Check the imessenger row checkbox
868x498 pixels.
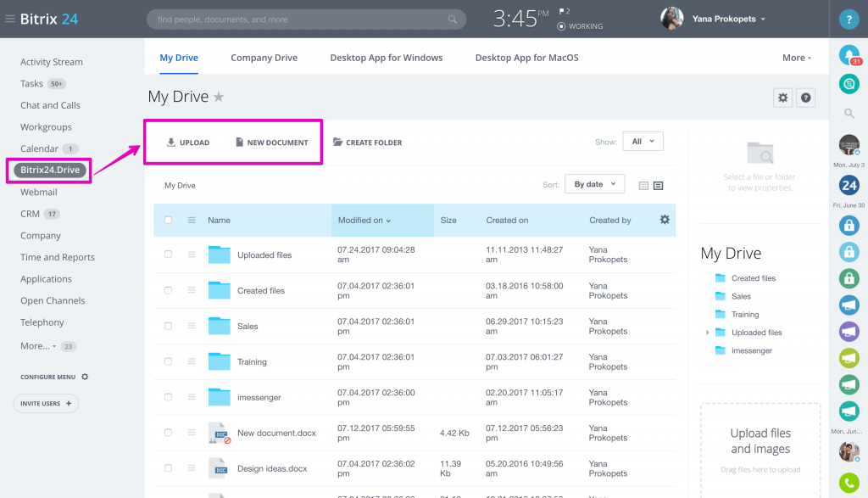click(169, 397)
